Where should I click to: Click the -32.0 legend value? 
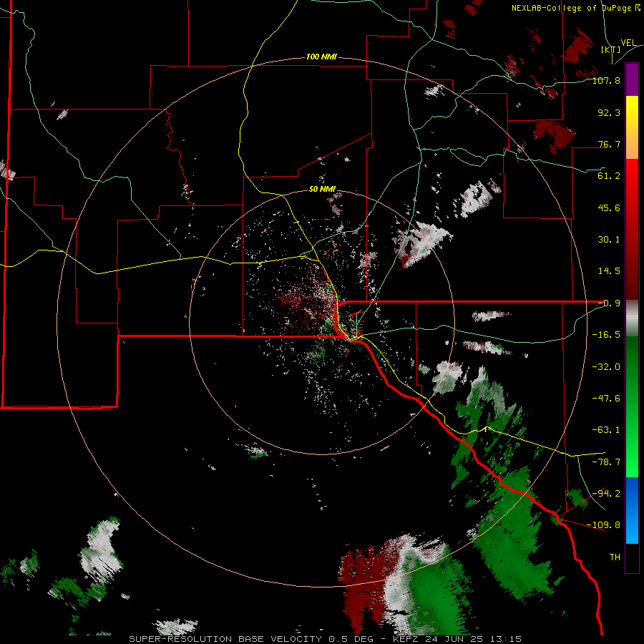click(x=606, y=367)
